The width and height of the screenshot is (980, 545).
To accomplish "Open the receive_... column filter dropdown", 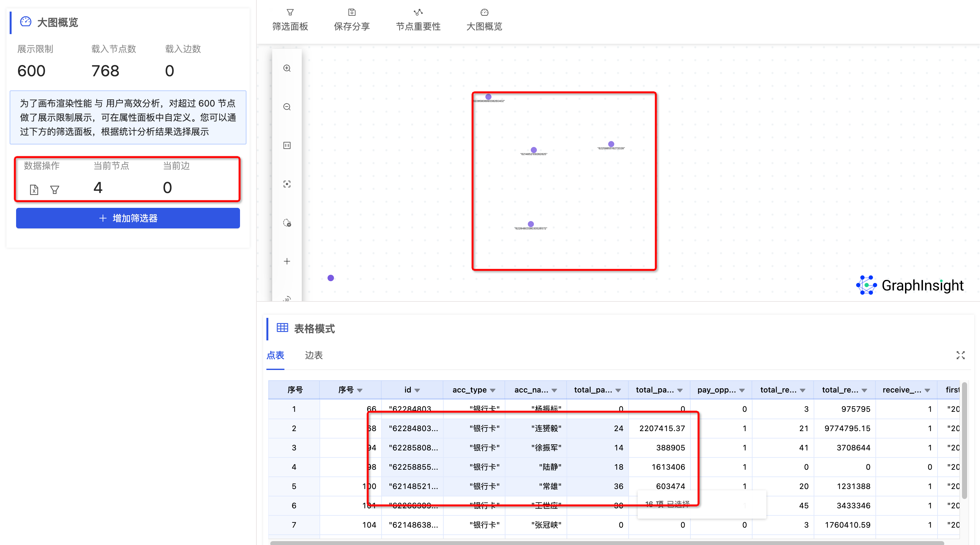I will (x=928, y=390).
